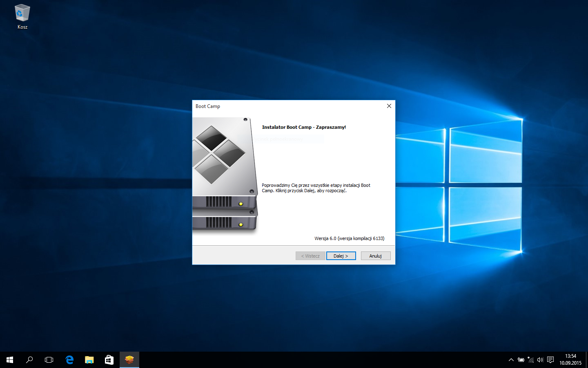588x368 pixels.
Task: Open the Windows Store from the taskbar
Action: (x=109, y=360)
